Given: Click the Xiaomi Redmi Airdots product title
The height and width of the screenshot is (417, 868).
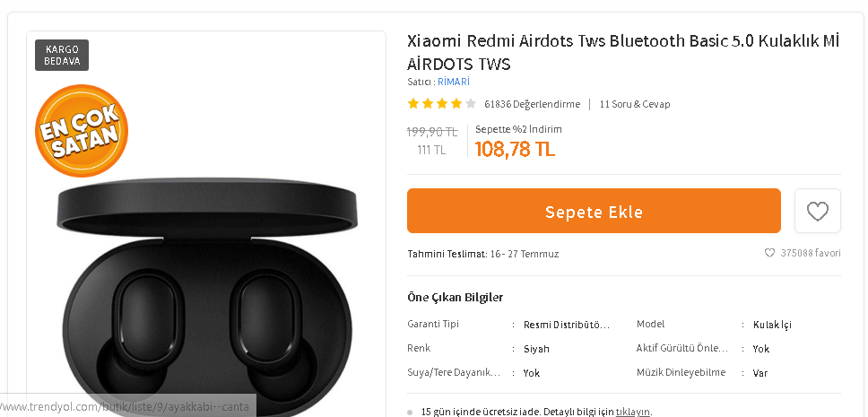Looking at the screenshot, I should pos(623,52).
